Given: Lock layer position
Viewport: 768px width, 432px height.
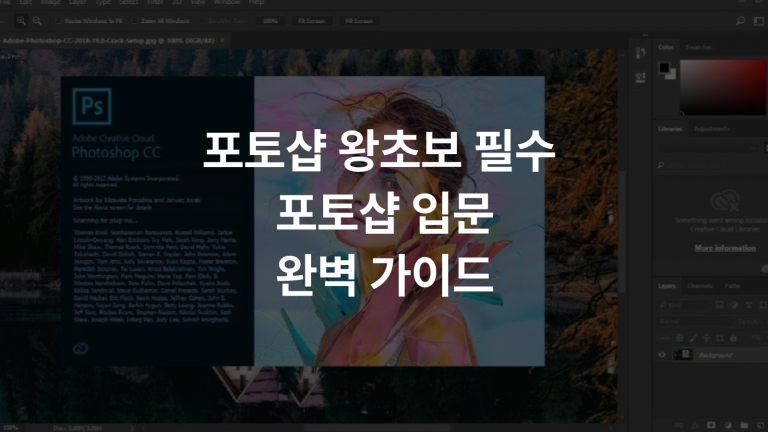Looking at the screenshot, I should [x=706, y=337].
